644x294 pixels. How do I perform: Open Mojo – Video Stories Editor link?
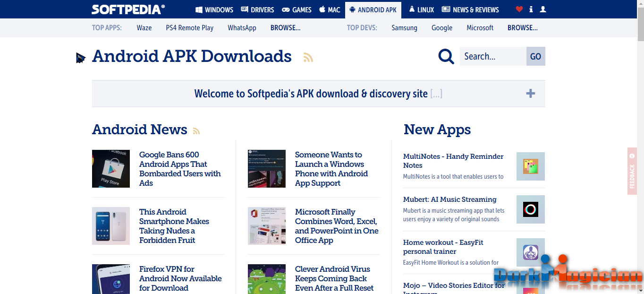[454, 288]
